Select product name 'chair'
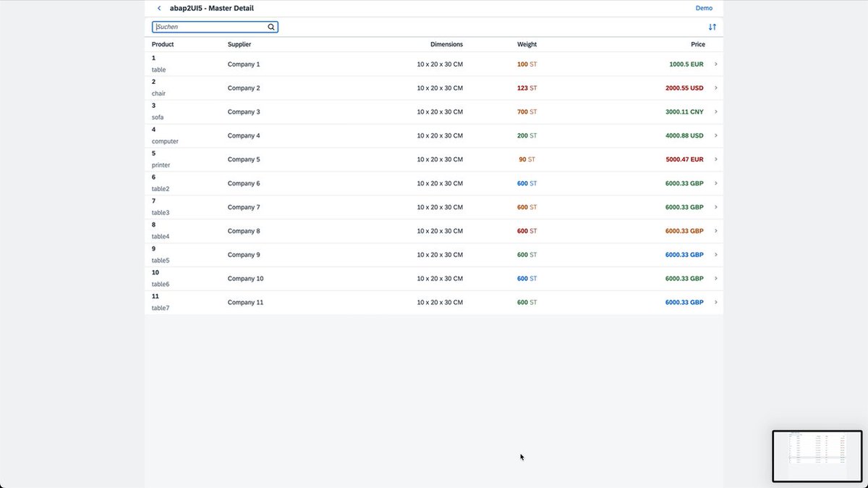Viewport: 868px width, 488px height. pyautogui.click(x=158, y=94)
